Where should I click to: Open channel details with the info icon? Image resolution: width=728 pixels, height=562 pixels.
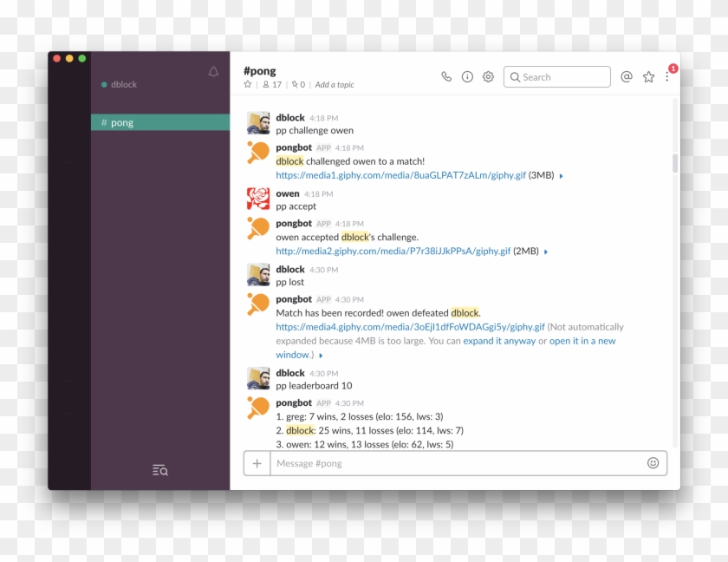coord(467,76)
